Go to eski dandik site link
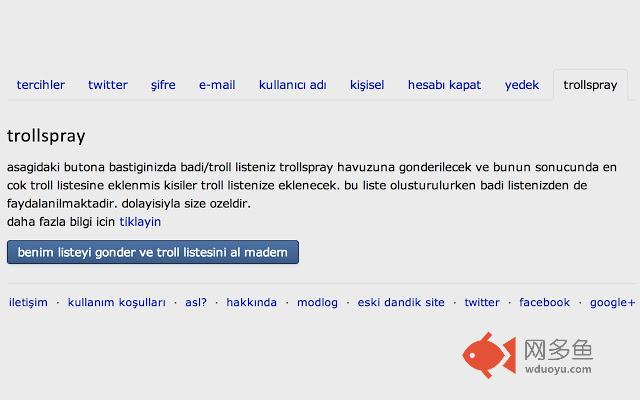This screenshot has height=400, width=640. click(x=401, y=302)
